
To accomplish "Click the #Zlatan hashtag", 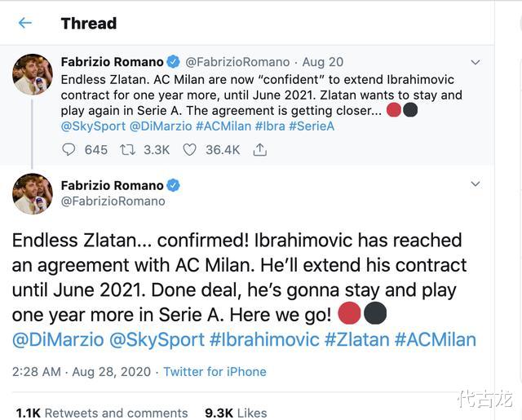I will click(x=356, y=339).
